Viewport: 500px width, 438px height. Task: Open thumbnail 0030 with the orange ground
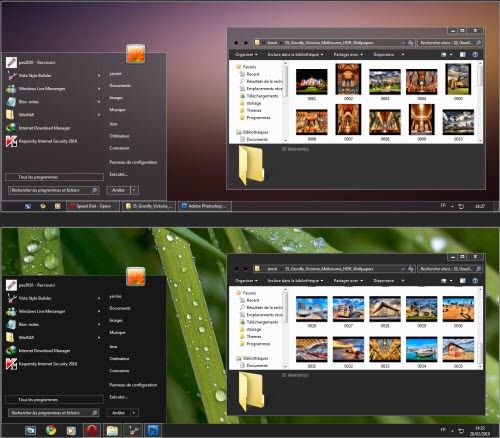pos(458,309)
